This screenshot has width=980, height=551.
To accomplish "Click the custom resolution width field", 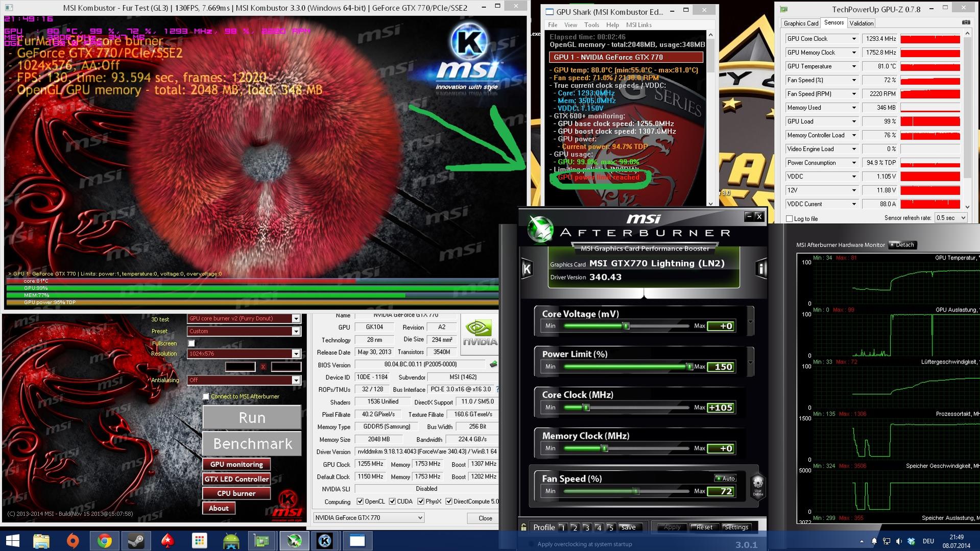I will 240,367.
